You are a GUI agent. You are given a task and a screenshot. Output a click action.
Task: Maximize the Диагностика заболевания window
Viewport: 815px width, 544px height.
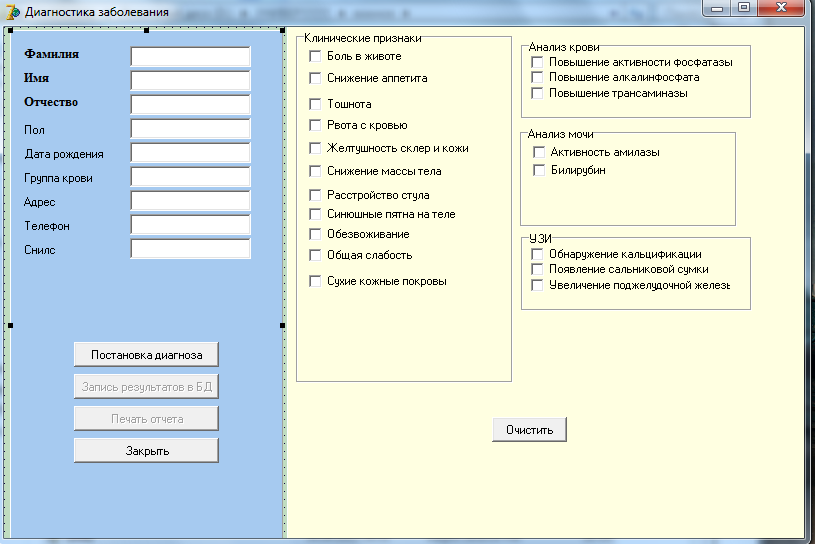tap(744, 8)
